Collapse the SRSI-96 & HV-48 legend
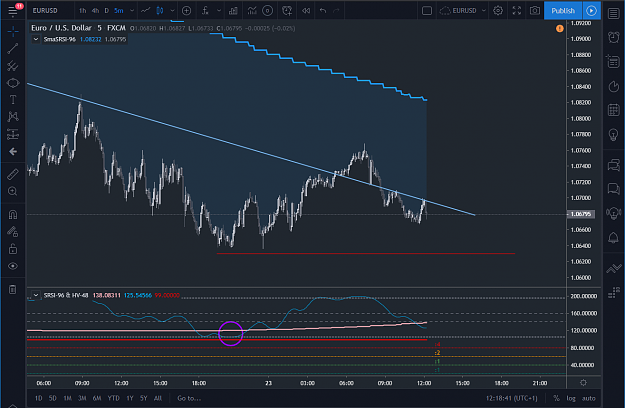The image size is (625, 408). point(36,295)
